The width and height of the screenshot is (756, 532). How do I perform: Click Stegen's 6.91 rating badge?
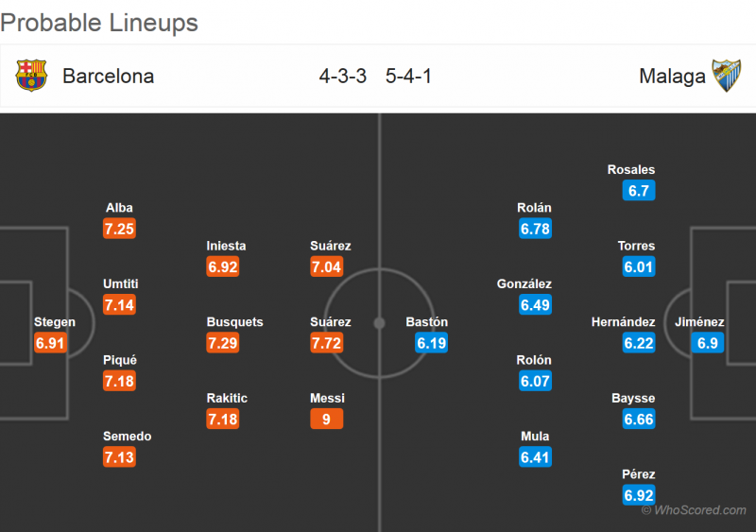50,343
